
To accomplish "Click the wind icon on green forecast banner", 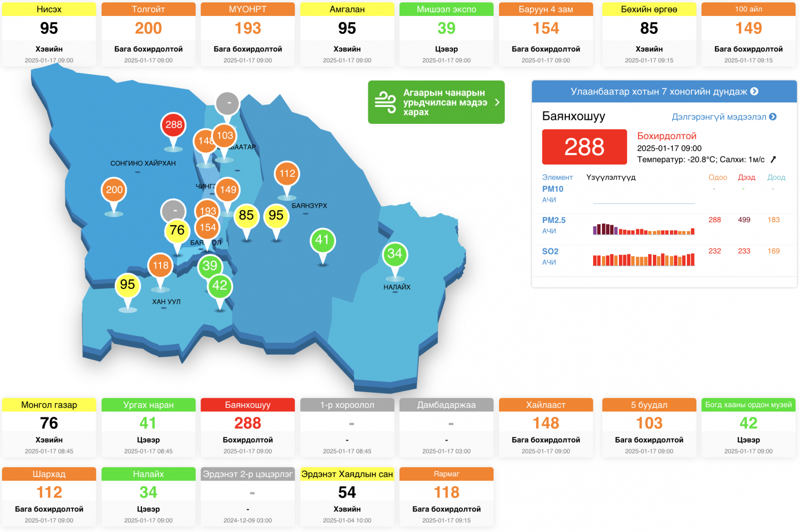I will 385,102.
